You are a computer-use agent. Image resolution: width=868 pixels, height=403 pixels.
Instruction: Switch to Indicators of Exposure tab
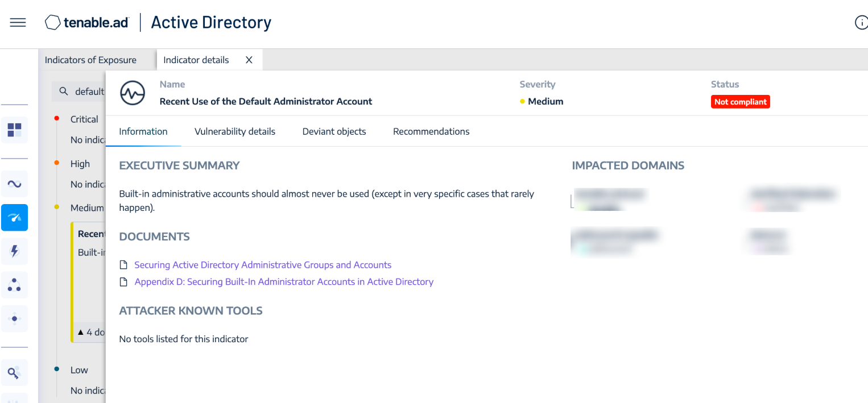pos(90,60)
